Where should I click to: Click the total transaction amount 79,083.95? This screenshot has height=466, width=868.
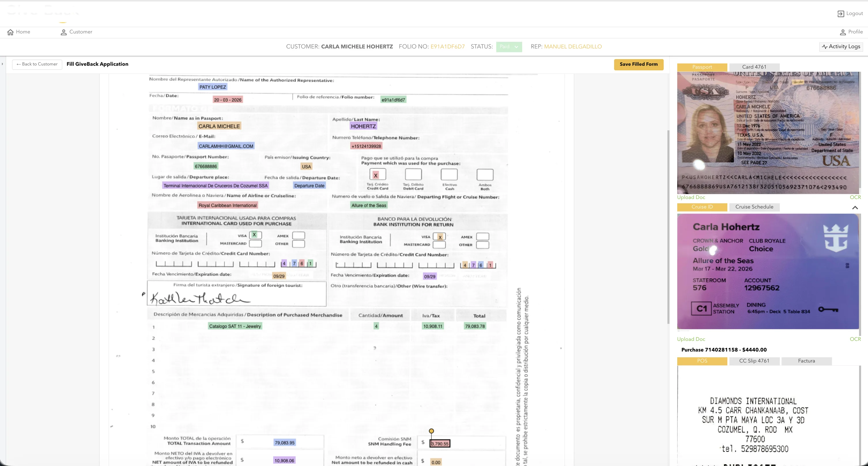click(x=285, y=443)
